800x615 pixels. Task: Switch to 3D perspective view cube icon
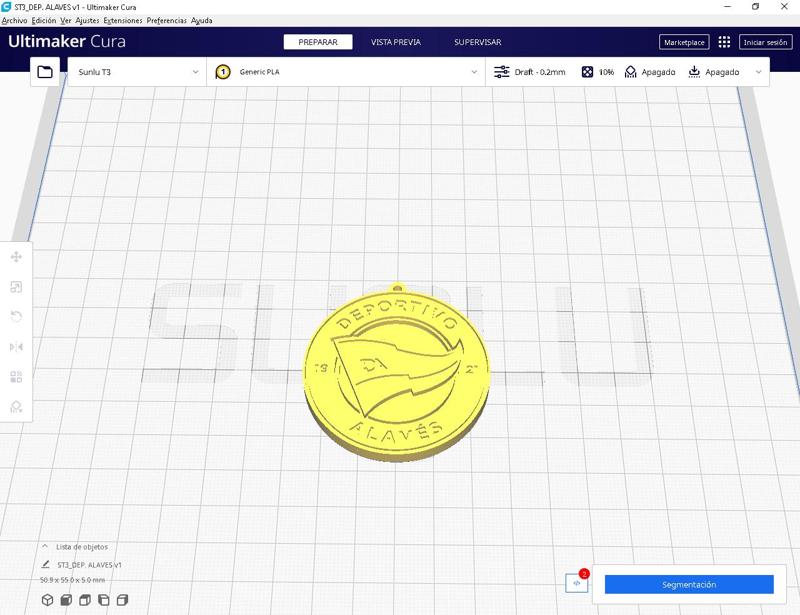[x=47, y=600]
